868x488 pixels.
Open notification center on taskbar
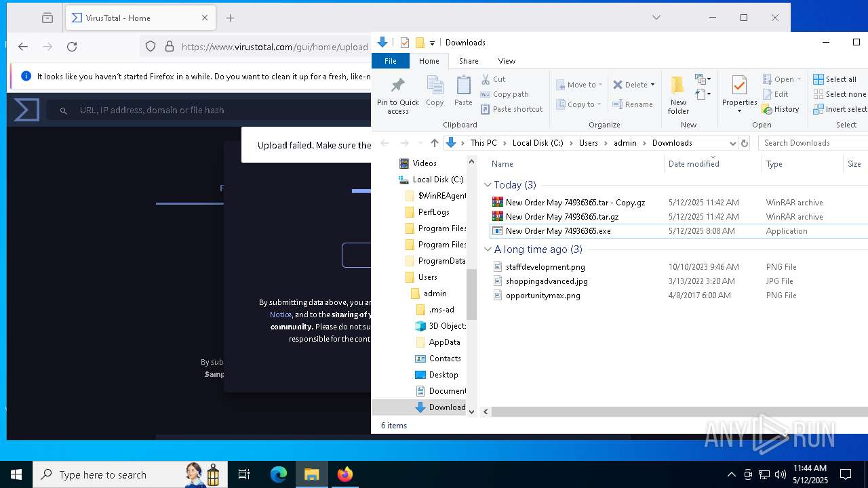click(x=846, y=474)
